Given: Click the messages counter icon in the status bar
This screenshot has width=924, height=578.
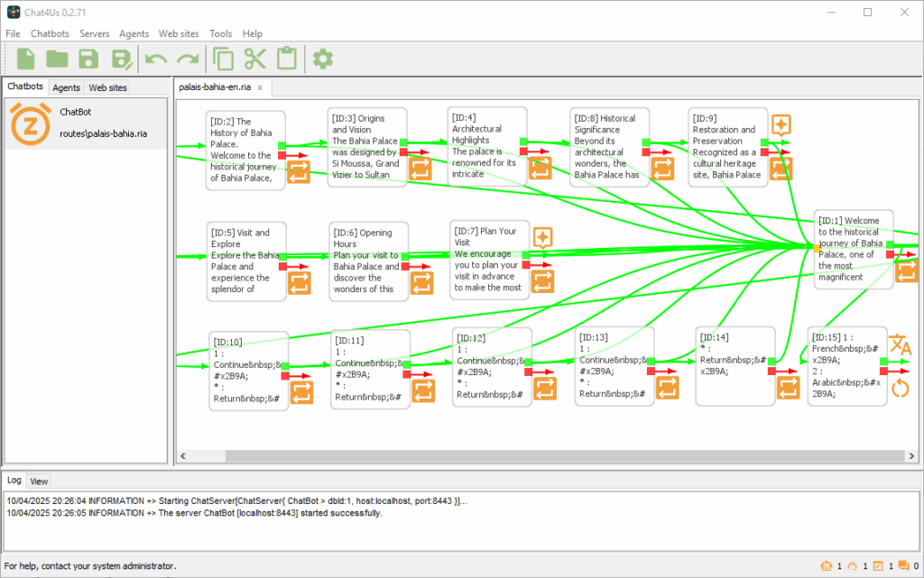Looking at the screenshot, I should click(x=902, y=565).
